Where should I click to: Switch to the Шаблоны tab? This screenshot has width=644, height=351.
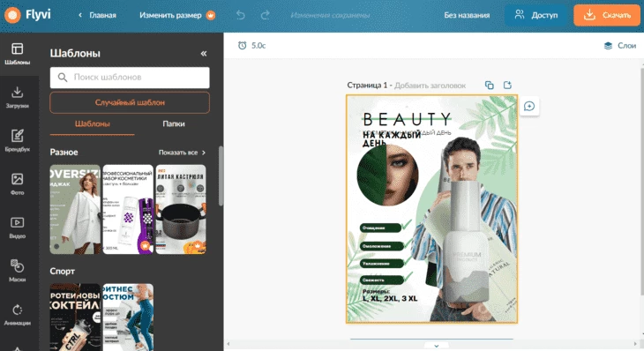click(x=93, y=124)
